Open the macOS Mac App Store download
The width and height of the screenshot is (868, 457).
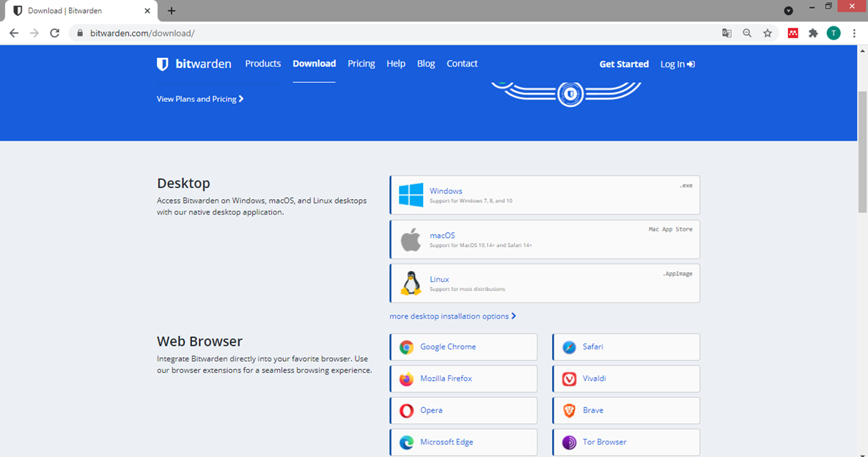tap(545, 239)
